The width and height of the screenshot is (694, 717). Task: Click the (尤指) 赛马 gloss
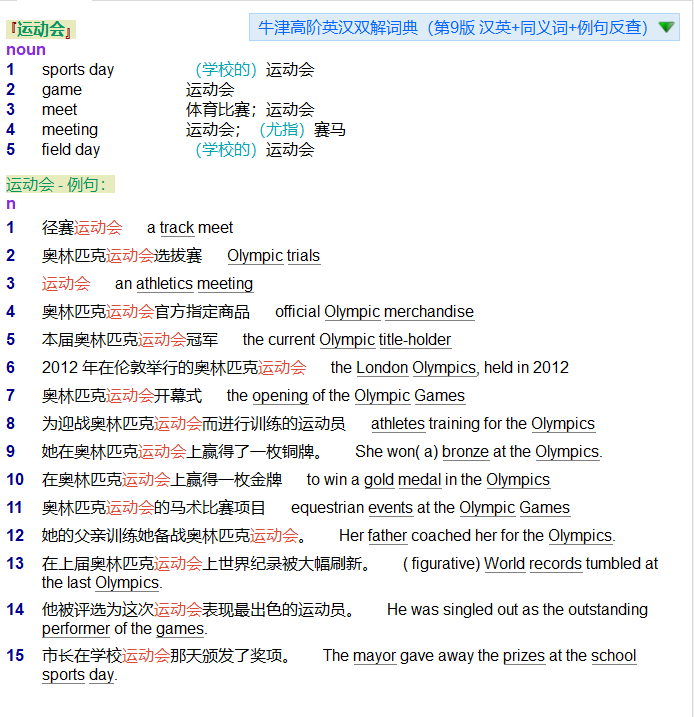(302, 130)
